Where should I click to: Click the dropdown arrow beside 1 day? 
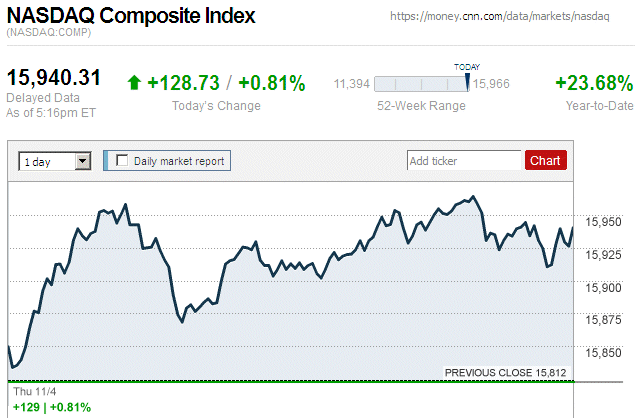82,160
